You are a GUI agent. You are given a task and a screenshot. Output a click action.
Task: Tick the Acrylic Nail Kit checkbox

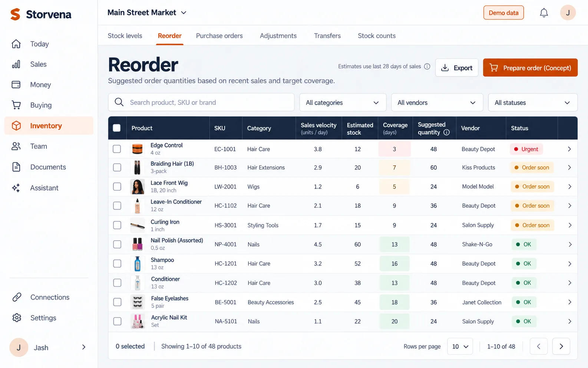(x=117, y=321)
